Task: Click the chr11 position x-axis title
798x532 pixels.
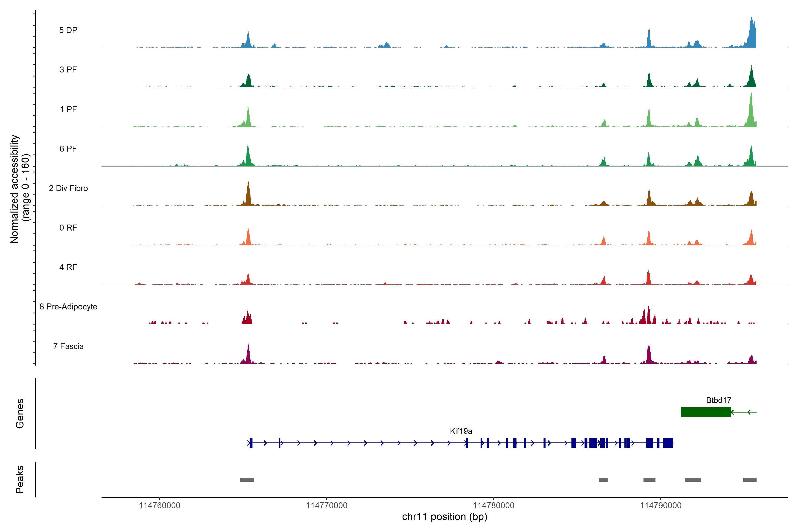Action: [x=444, y=517]
